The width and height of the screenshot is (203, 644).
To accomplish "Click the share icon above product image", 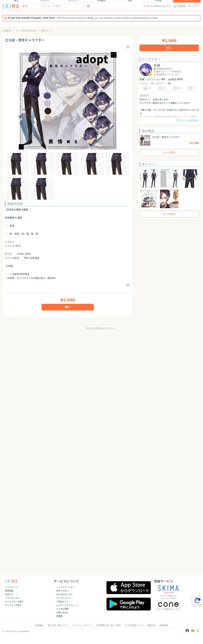I will point(128,46).
